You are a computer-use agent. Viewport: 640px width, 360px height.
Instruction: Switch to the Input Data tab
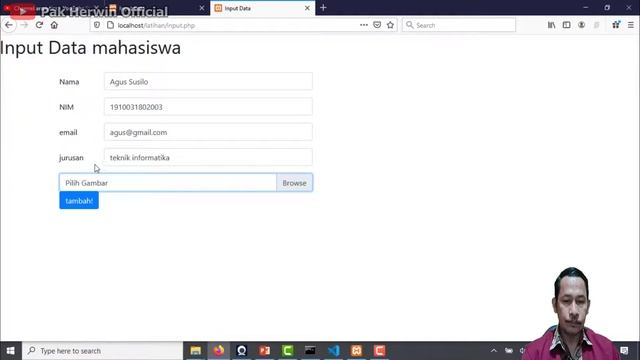[x=262, y=8]
